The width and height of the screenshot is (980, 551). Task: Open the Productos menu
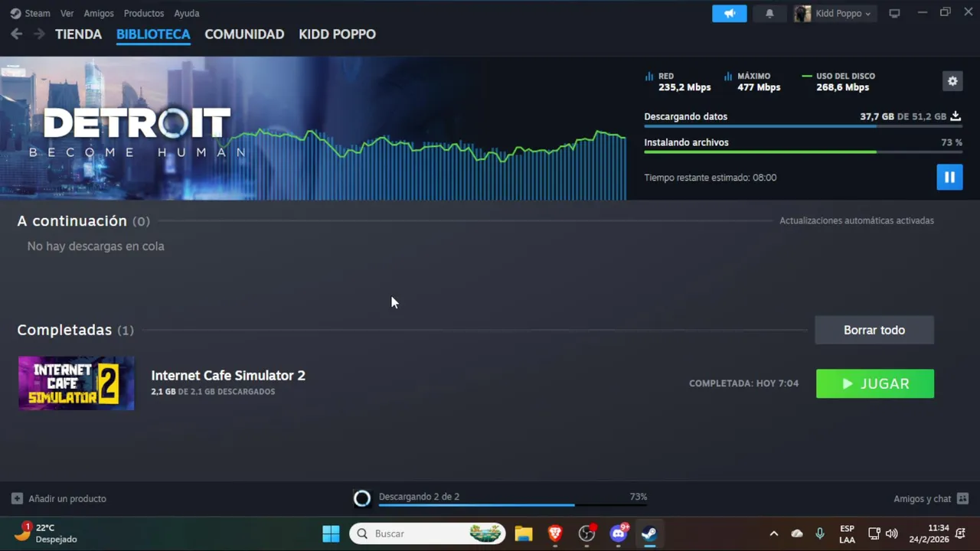pos(144,13)
